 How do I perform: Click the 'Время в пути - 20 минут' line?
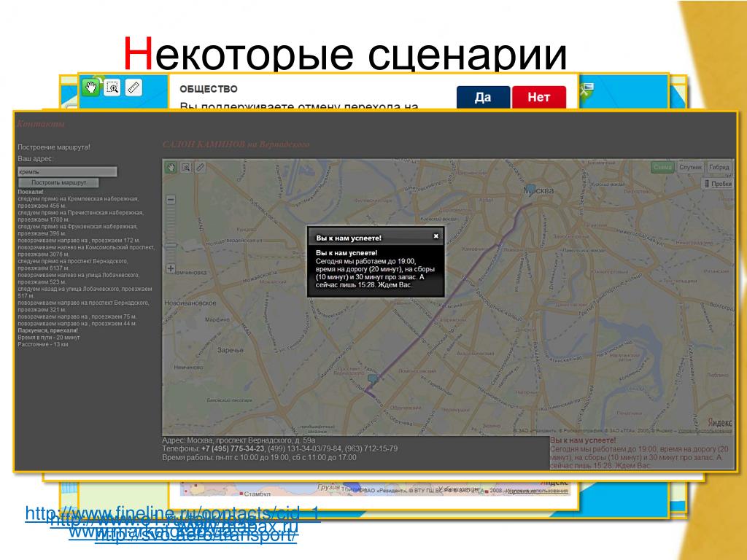coord(49,337)
